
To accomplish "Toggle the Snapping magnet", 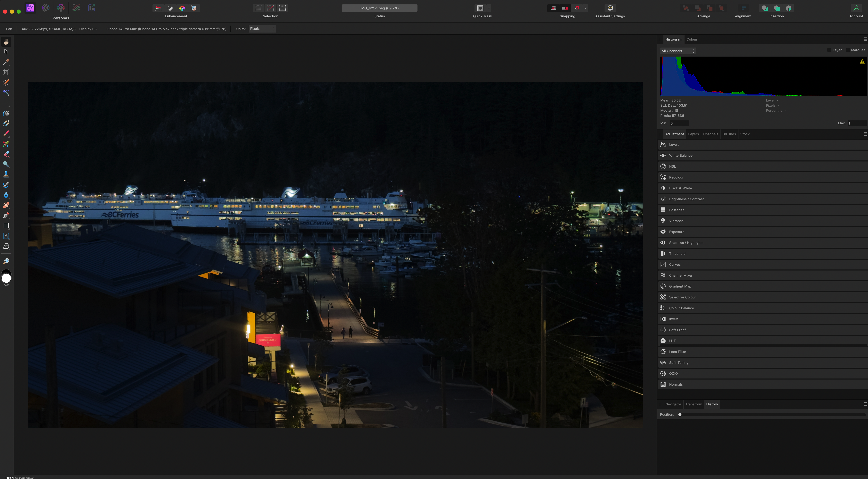I will point(577,8).
